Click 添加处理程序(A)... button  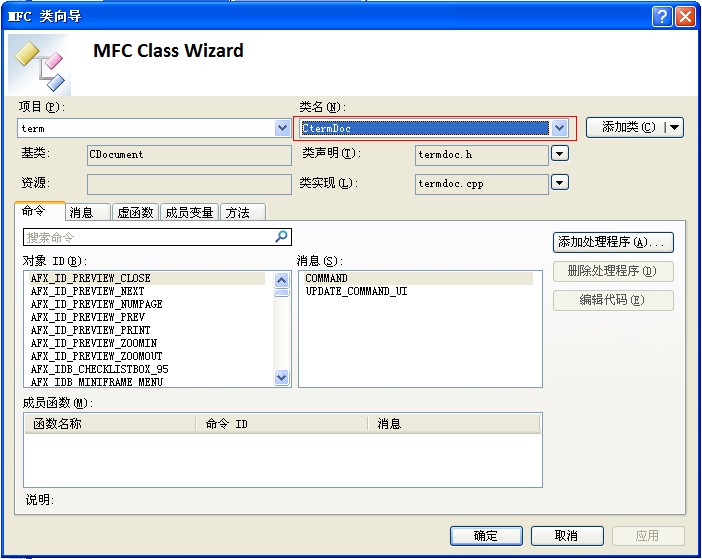point(613,242)
